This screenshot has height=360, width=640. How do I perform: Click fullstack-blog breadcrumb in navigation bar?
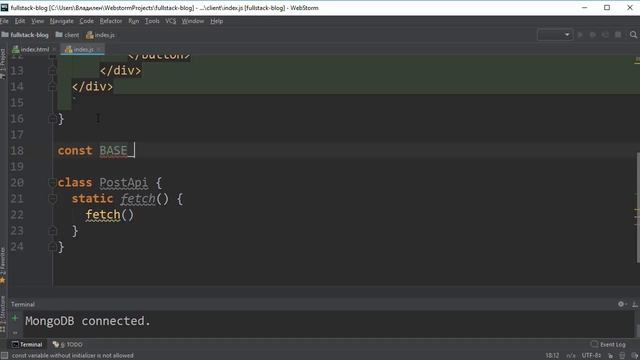25,35
